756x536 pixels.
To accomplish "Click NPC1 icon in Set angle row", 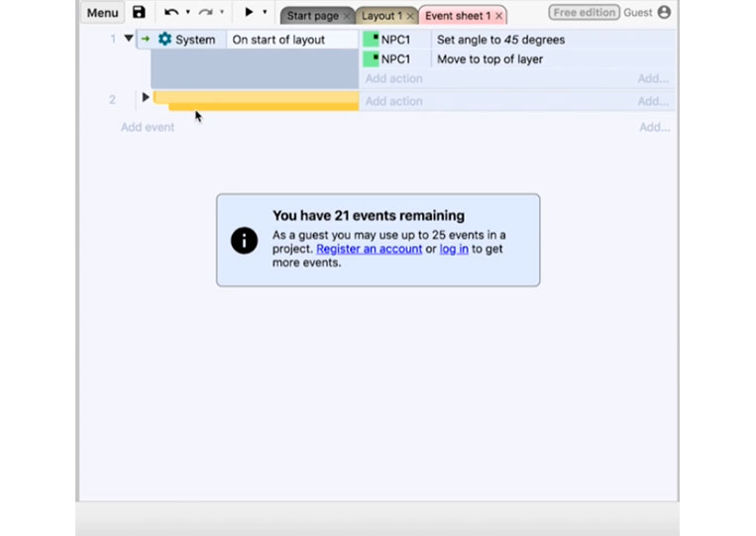I will pos(371,40).
